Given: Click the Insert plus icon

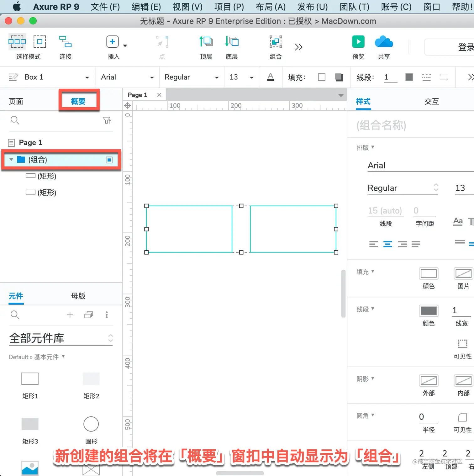Looking at the screenshot, I should pos(113,42).
